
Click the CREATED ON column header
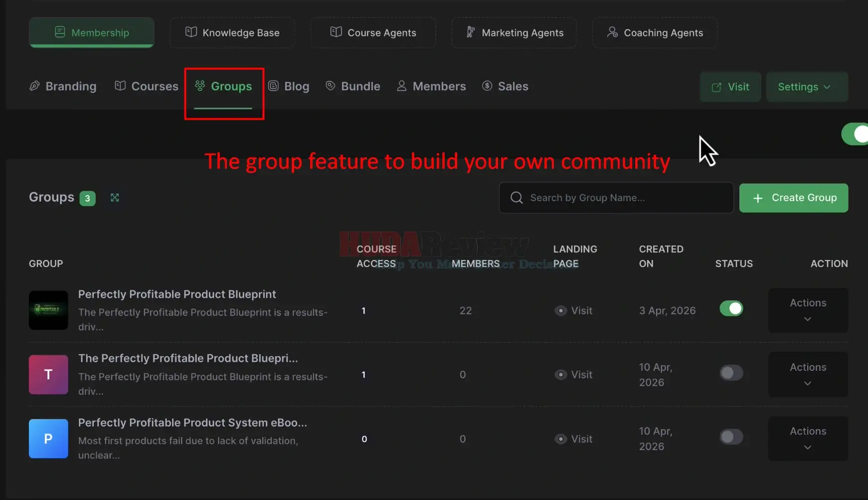(661, 256)
